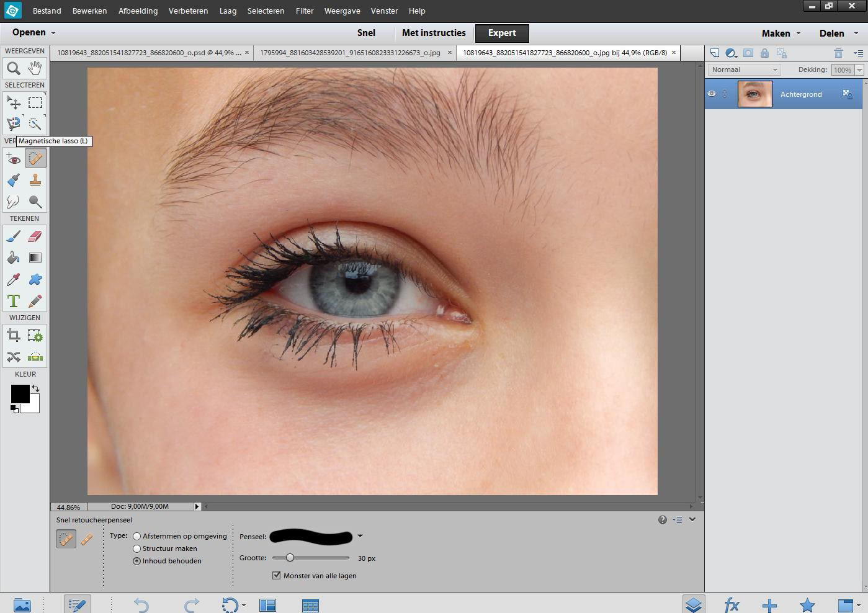Image resolution: width=868 pixels, height=613 pixels.
Task: Click the foreground black color swatch
Action: coord(20,394)
